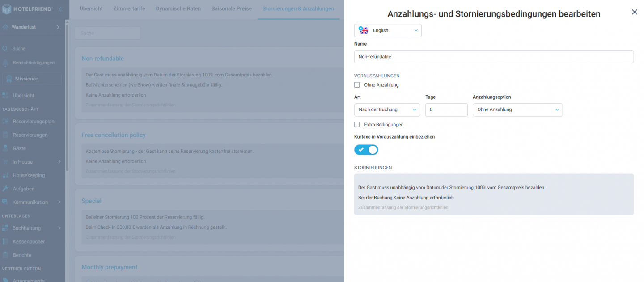
Task: Click the Reservierungsplan sidebar icon
Action: pyautogui.click(x=5, y=122)
